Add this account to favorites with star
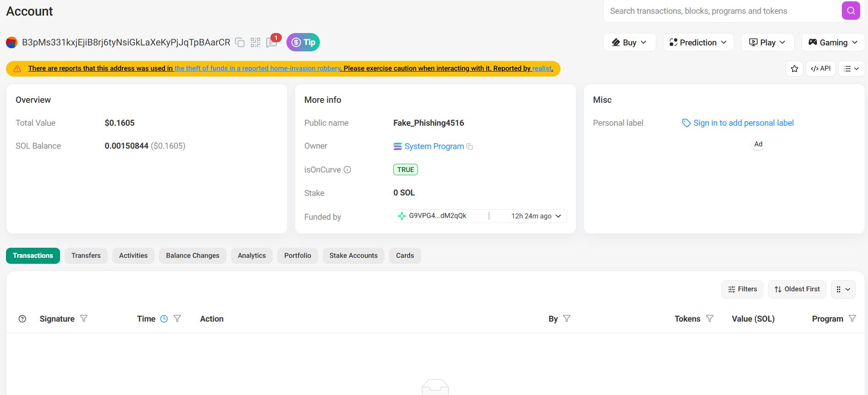868x395 pixels. click(x=795, y=68)
